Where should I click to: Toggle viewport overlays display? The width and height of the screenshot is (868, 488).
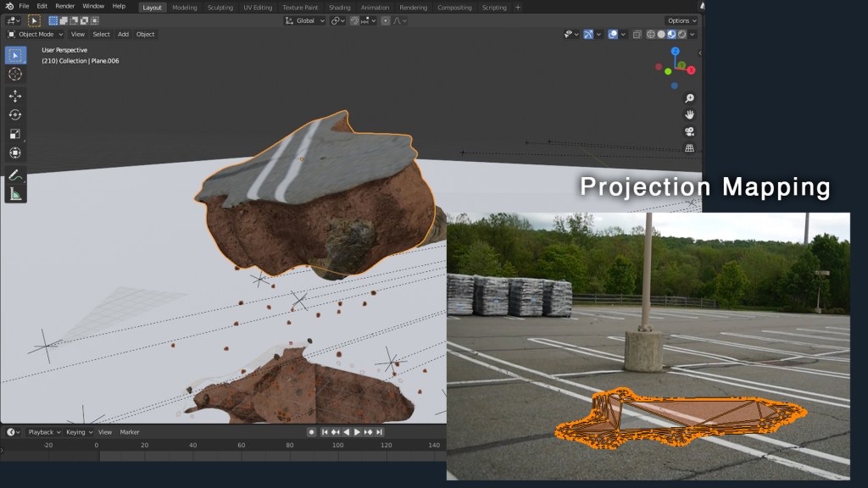[x=613, y=35]
